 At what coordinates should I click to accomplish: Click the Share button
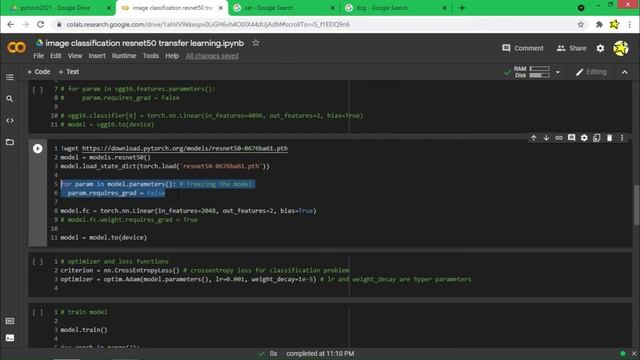(x=571, y=48)
